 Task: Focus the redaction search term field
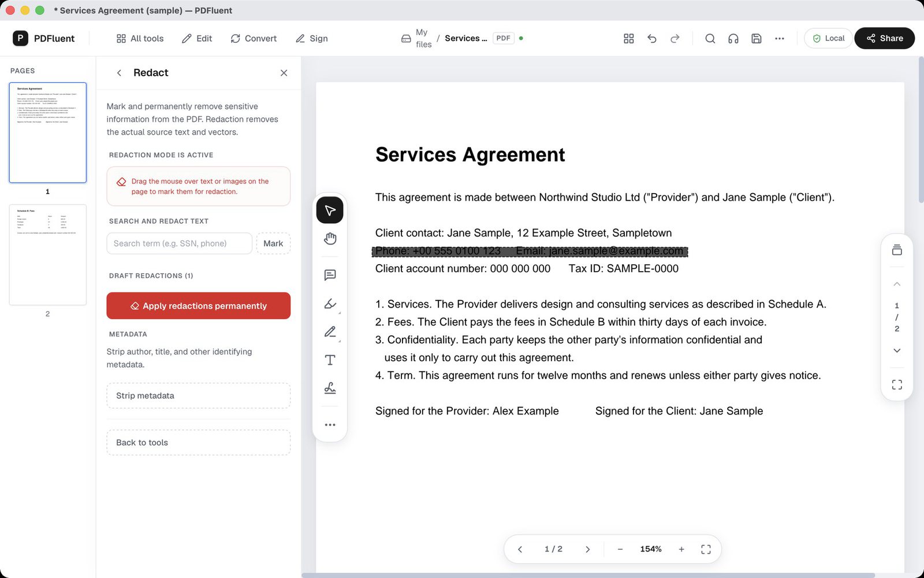point(179,243)
